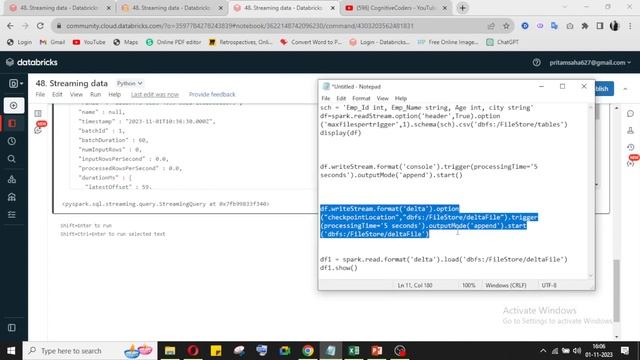Open Excel from the Windows taskbar
The height and width of the screenshot is (360, 640).
[x=354, y=351]
